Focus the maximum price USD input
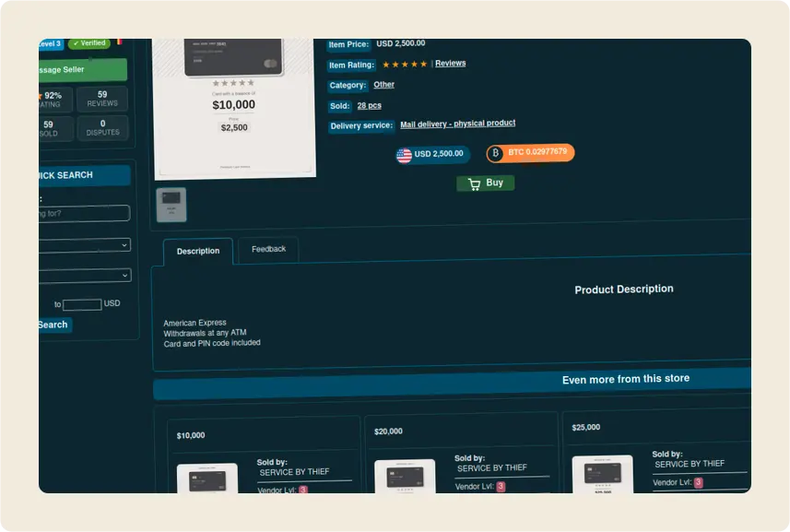The image size is (790, 532). click(x=82, y=304)
